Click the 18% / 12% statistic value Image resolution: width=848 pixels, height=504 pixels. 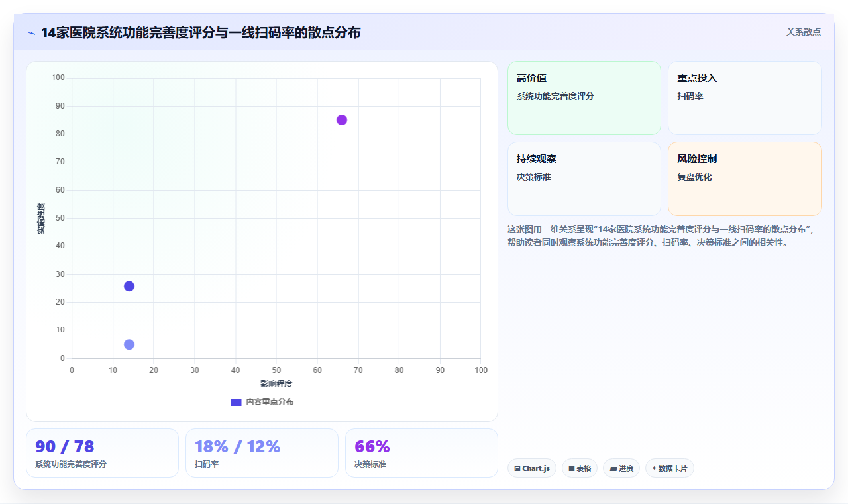(238, 446)
